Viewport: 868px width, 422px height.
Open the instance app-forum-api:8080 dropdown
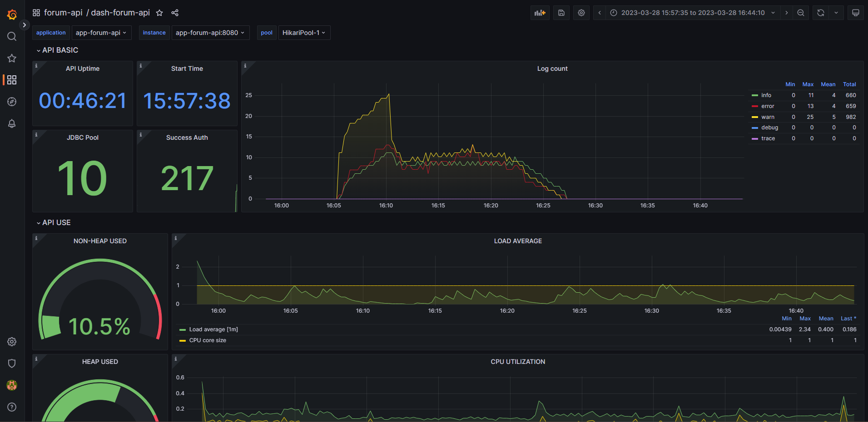(210, 33)
